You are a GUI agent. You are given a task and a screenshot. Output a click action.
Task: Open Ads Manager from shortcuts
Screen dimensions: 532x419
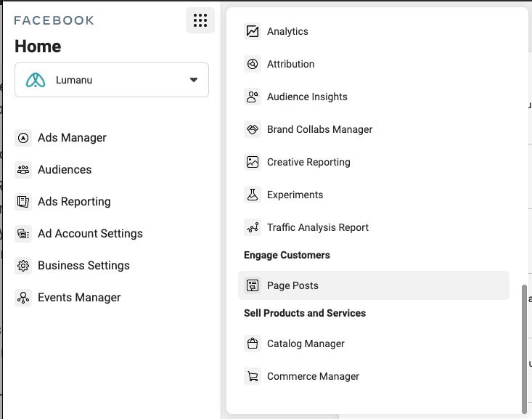pyautogui.click(x=72, y=138)
